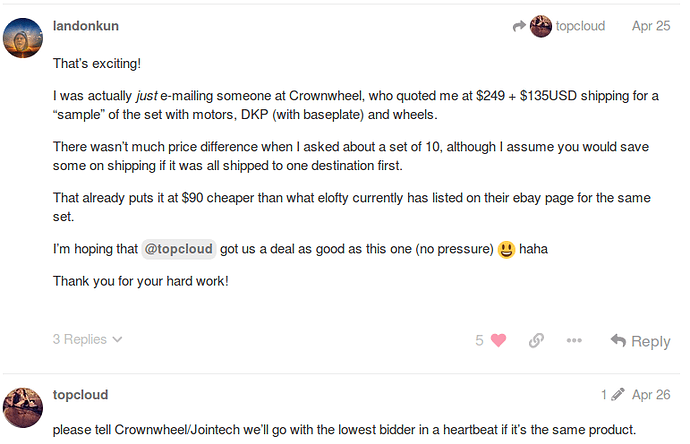Image resolution: width=690 pixels, height=444 pixels.
Task: Open the topcloud username on second post
Action: [x=81, y=395]
